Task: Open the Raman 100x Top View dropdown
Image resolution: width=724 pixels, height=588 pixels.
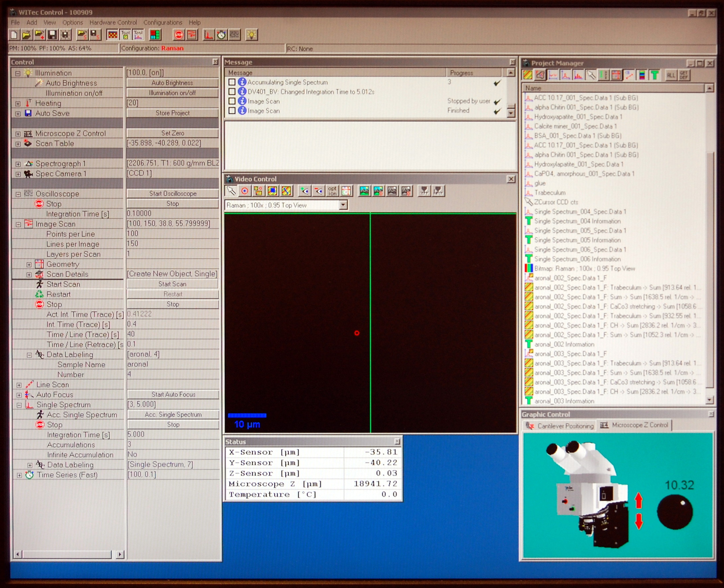Action: [343, 205]
